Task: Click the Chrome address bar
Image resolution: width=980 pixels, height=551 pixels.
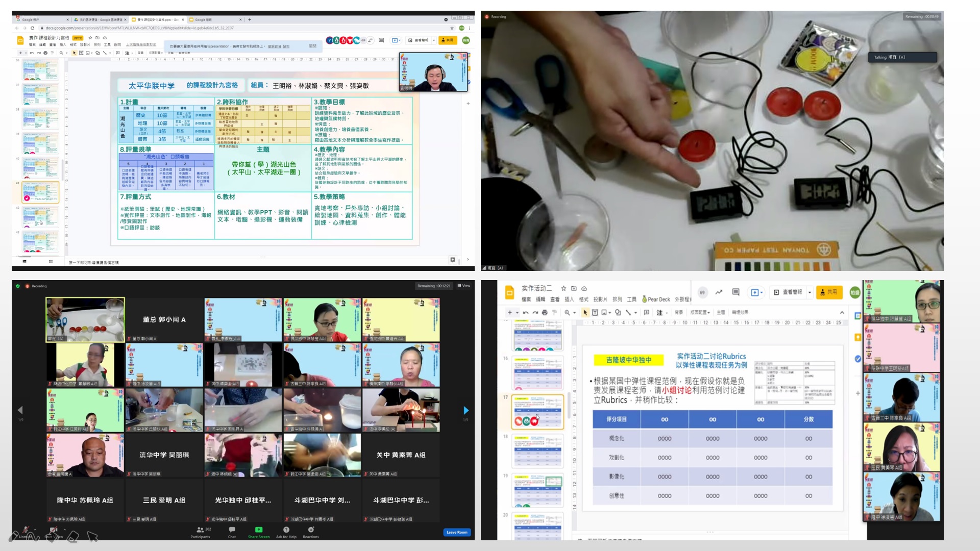Action: [245, 28]
